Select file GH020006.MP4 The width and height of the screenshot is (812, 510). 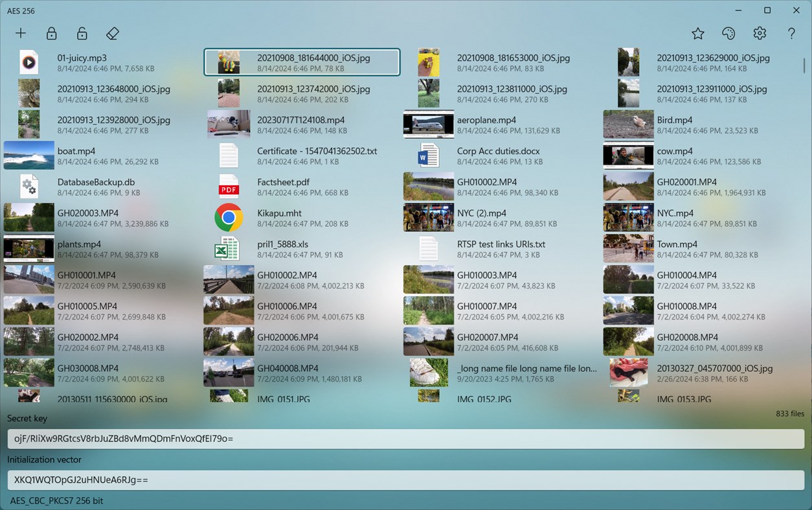tap(302, 342)
